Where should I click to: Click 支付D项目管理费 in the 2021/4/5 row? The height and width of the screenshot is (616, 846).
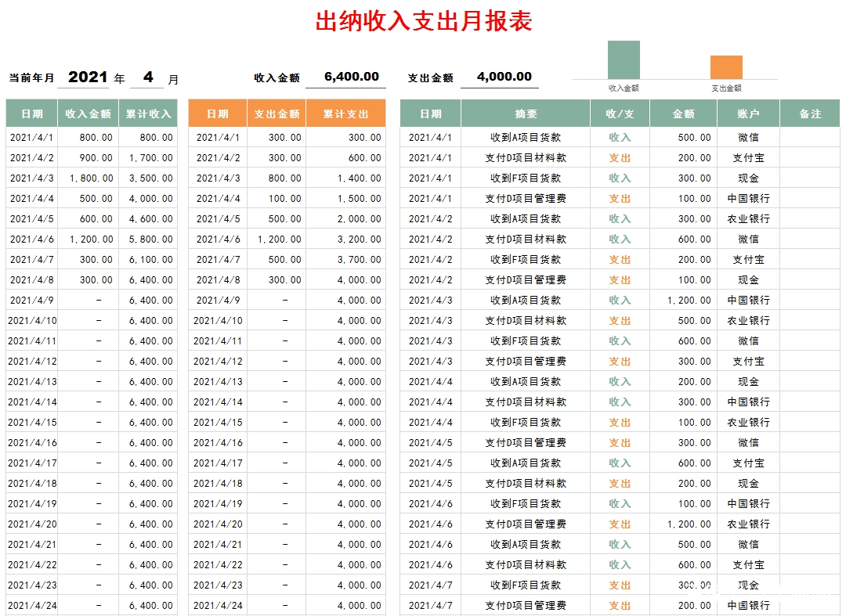tap(526, 443)
